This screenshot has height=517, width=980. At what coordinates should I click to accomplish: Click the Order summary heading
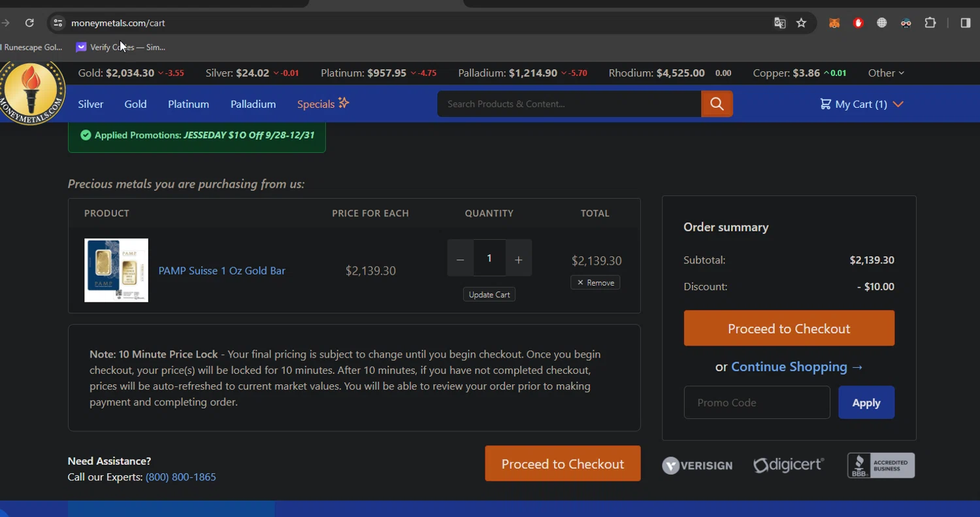(x=726, y=227)
